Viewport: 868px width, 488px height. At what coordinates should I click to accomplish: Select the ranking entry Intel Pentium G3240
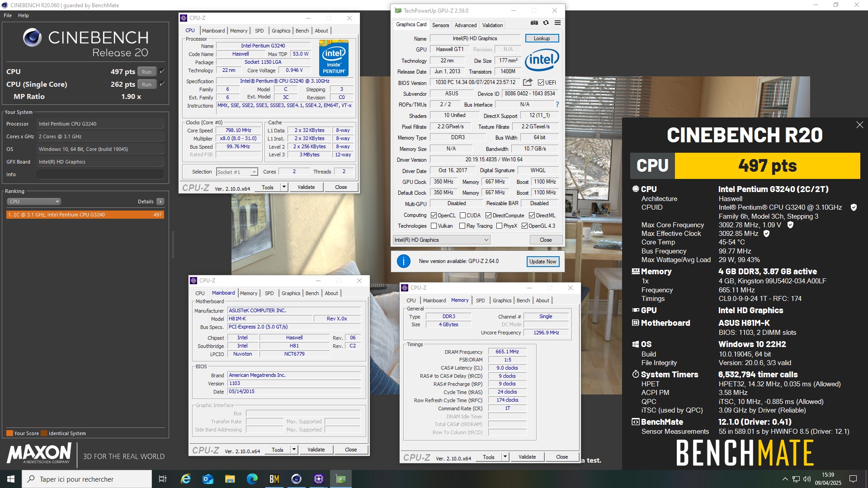point(85,215)
